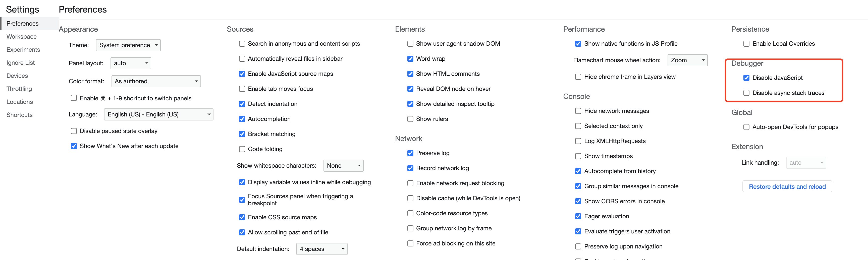Go to the Shortcuts settings tab
The width and height of the screenshot is (868, 260).
click(20, 115)
